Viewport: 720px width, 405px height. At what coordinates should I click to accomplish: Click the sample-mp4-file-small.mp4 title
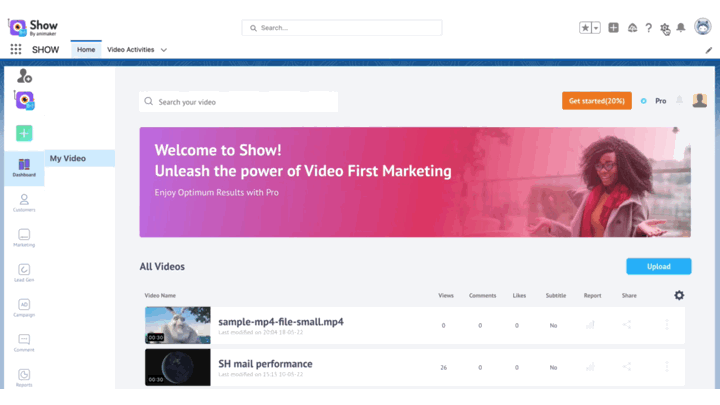[281, 321]
